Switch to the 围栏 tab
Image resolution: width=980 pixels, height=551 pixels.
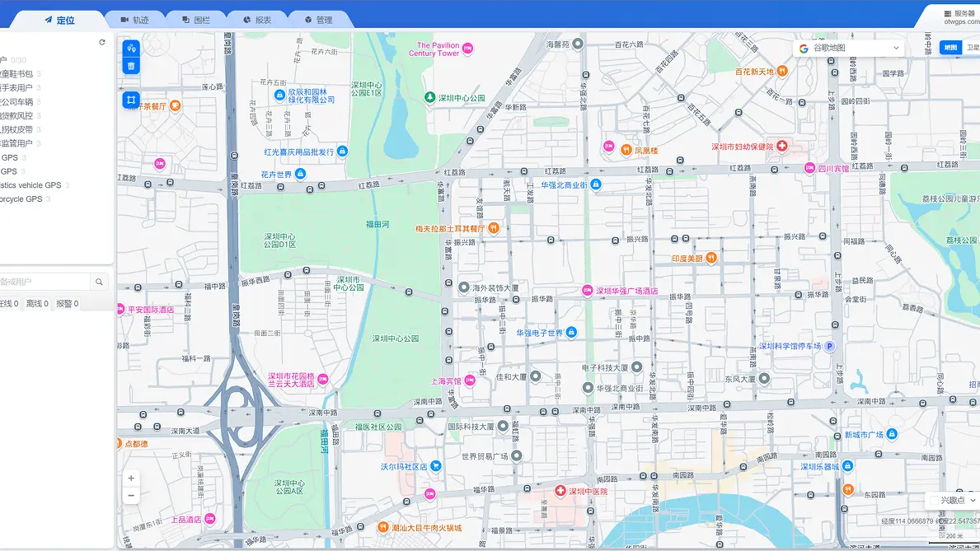tap(196, 20)
